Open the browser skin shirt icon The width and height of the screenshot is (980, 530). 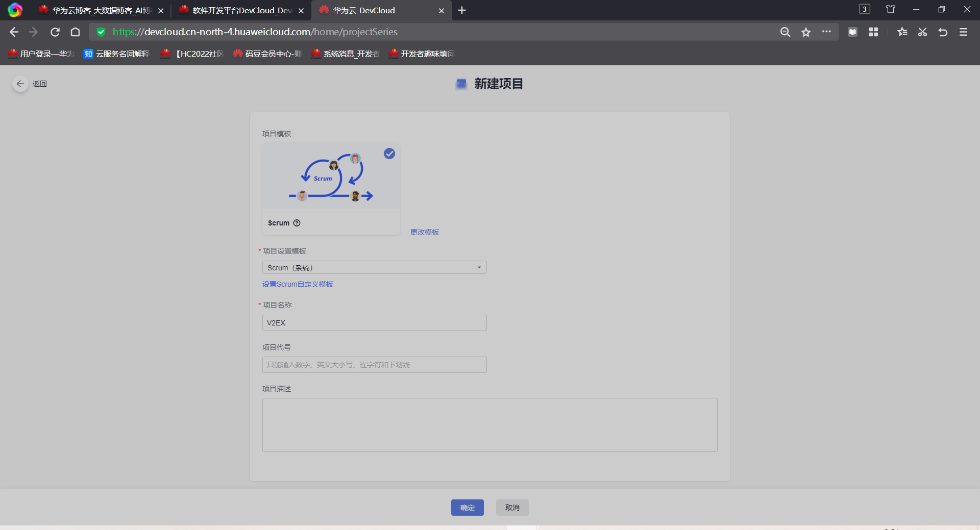pos(891,9)
